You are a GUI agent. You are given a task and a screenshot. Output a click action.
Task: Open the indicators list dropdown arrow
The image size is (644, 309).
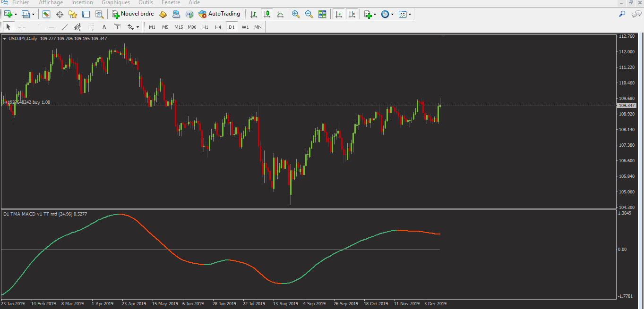click(375, 14)
